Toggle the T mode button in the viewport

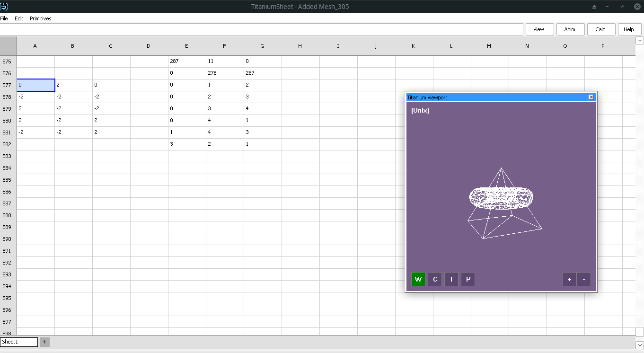pyautogui.click(x=451, y=279)
